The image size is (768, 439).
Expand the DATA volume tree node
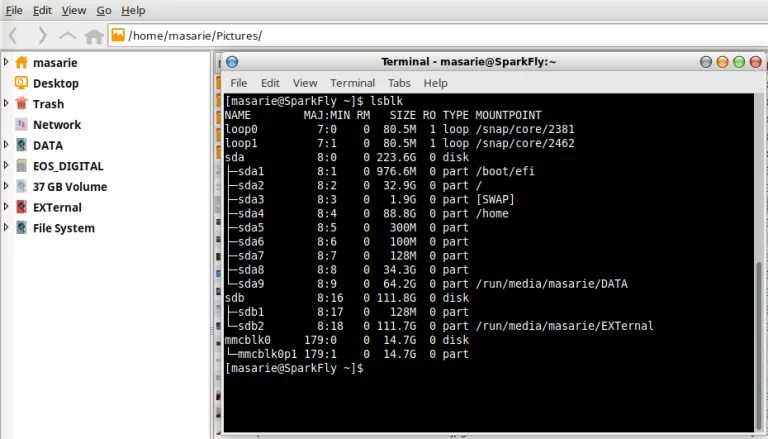(6, 145)
